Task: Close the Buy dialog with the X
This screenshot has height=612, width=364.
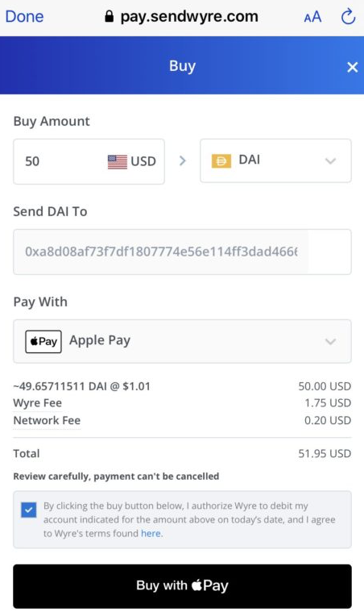Action: [x=352, y=67]
